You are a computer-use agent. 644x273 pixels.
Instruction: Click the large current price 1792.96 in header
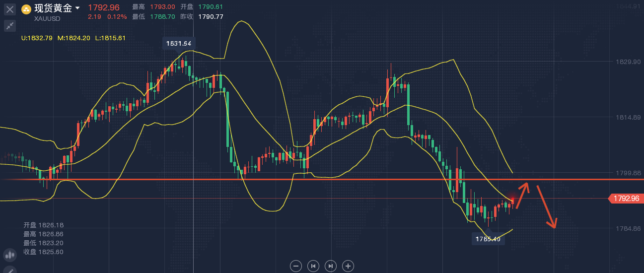(x=104, y=7)
